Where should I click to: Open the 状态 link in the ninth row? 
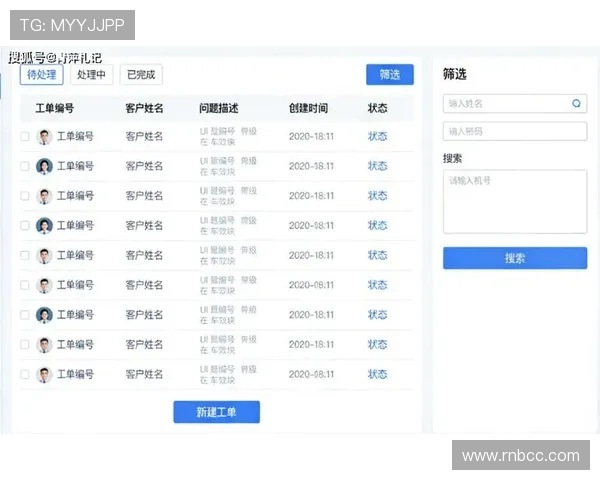pos(378,374)
